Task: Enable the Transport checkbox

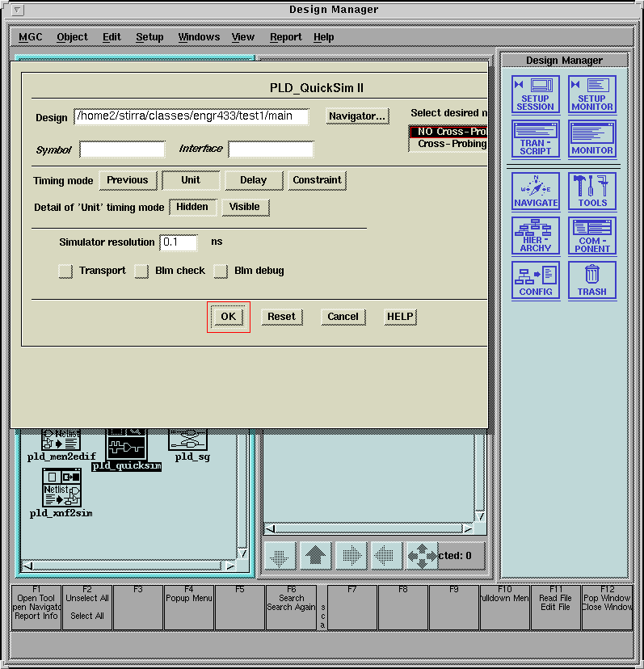Action: [x=65, y=271]
